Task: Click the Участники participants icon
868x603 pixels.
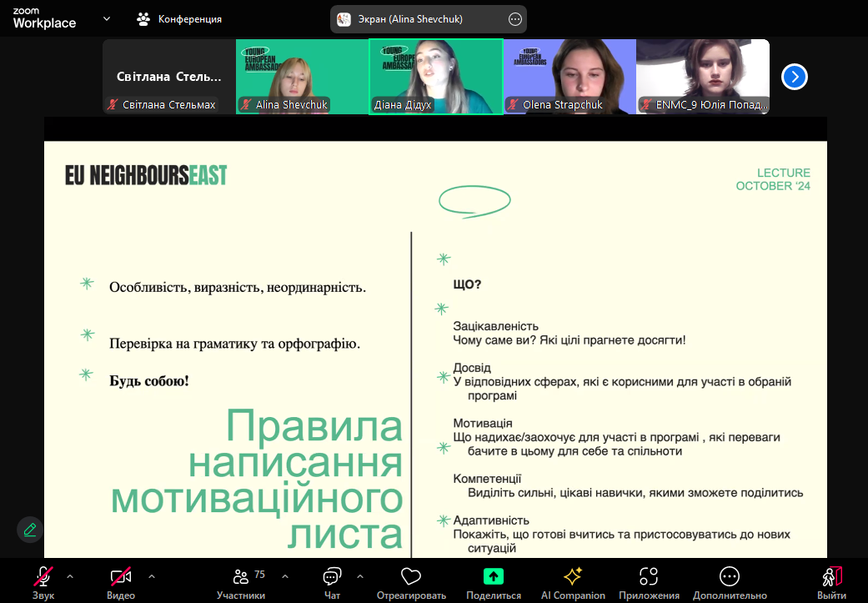Action: [241, 576]
